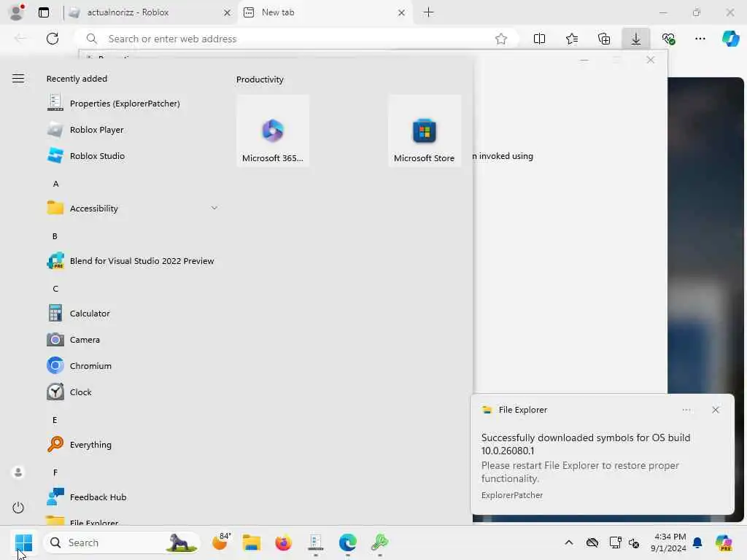The height and width of the screenshot is (560, 747).
Task: Launch Chromium from the app list
Action: tap(79, 366)
